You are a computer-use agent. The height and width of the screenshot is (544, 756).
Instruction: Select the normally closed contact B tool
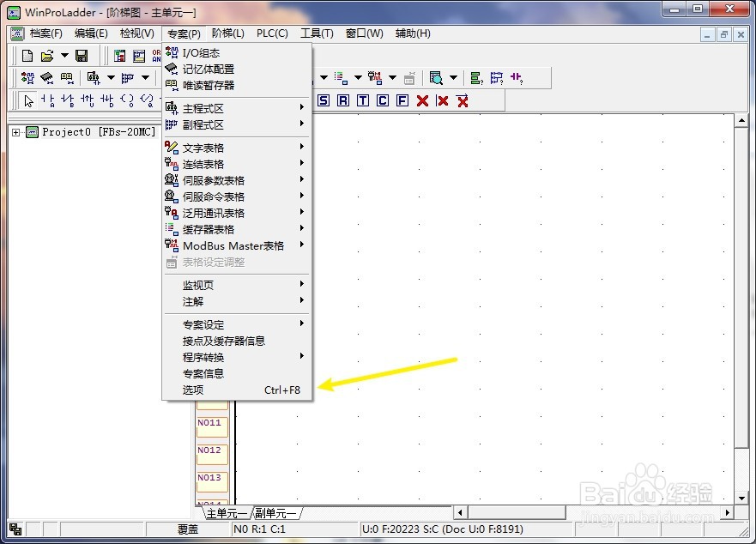[x=68, y=100]
